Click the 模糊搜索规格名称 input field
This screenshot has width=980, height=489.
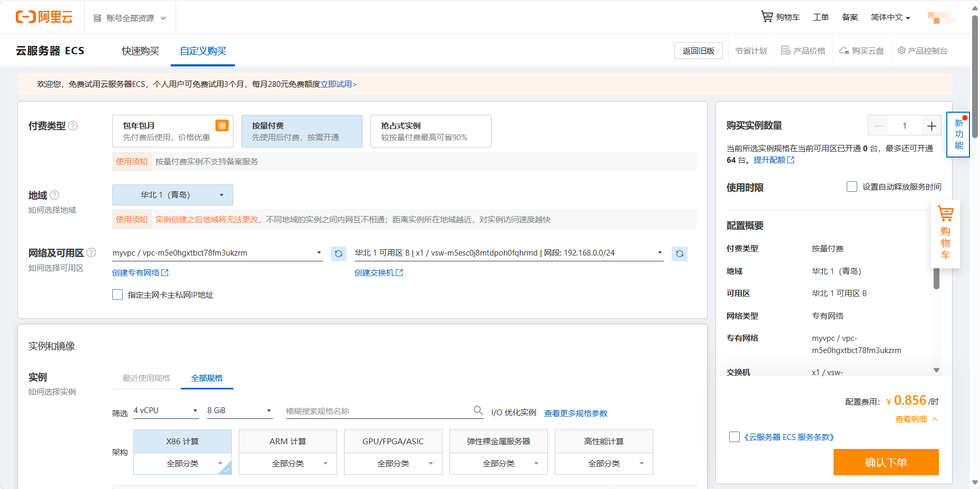tap(379, 411)
